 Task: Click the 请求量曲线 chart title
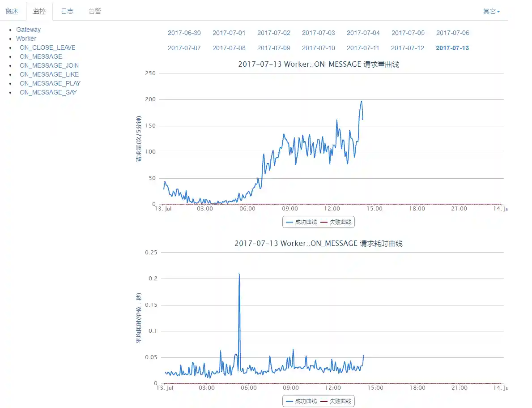pyautogui.click(x=319, y=64)
